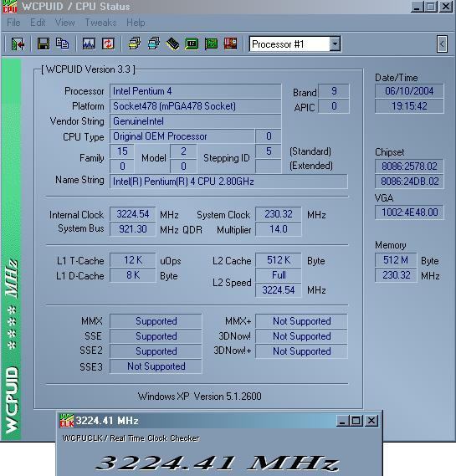This screenshot has height=476, width=456.
Task: Click 'Windows XP Version 5.1.2600' text
Action: coord(199,397)
